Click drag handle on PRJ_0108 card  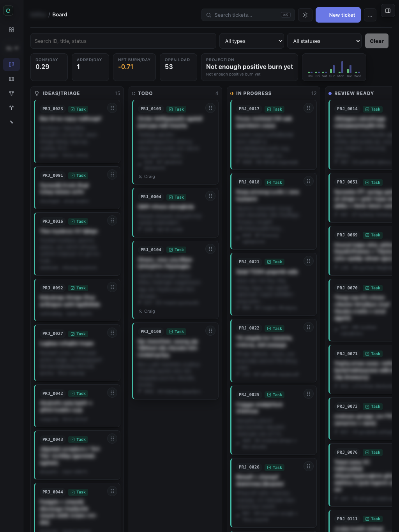(x=210, y=331)
